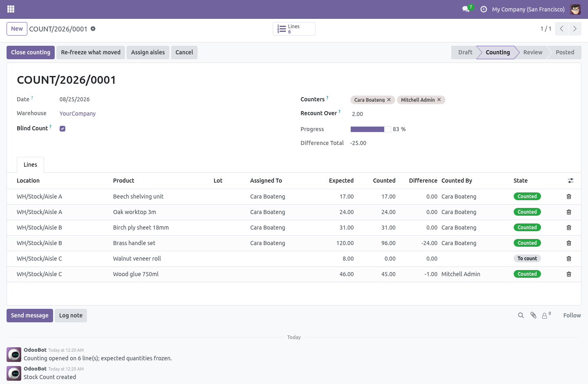This screenshot has width=588, height=384.
Task: Sort by the Expected column header
Action: 341,181
